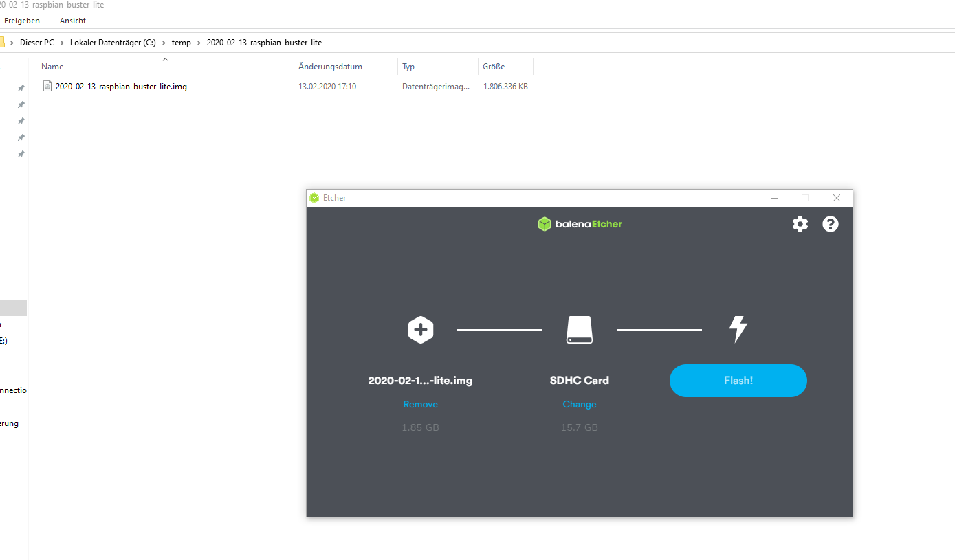Open the Ansicht ribbon tab
This screenshot has height=560, width=955.
(x=73, y=21)
